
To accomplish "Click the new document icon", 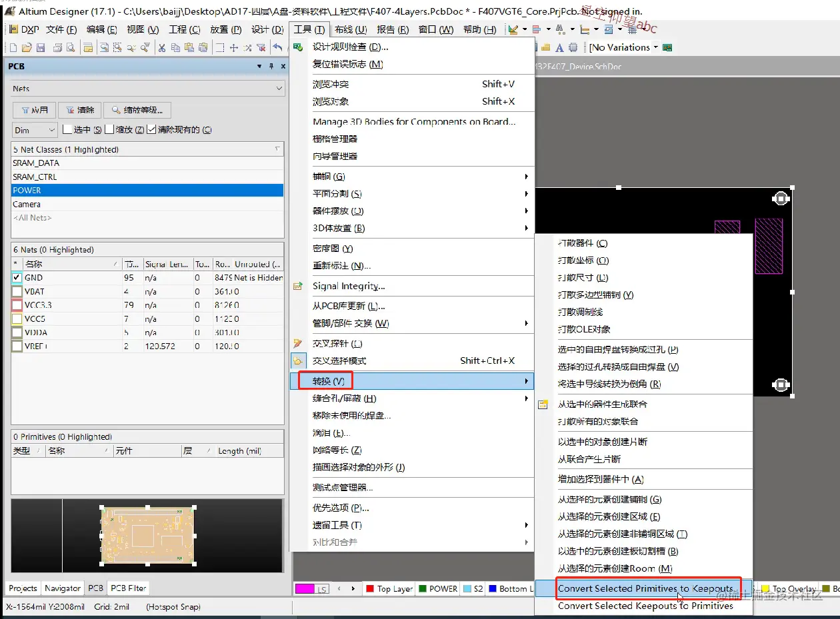I will point(13,47).
